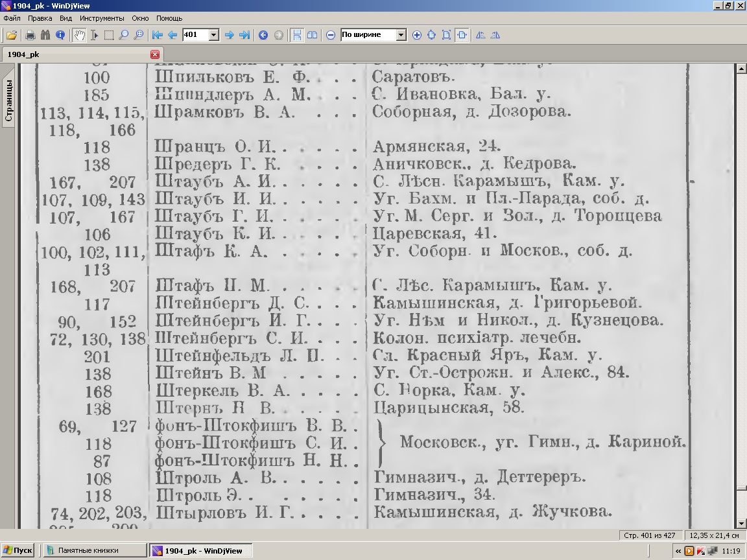Close the 1904_pk document tab
This screenshot has height=560, width=747.
(x=154, y=54)
